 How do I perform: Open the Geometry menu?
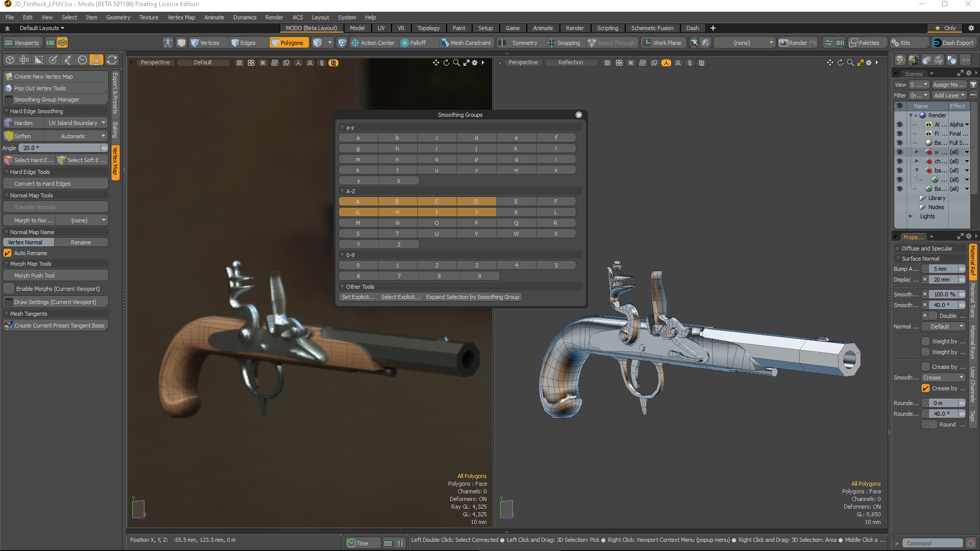pyautogui.click(x=118, y=17)
